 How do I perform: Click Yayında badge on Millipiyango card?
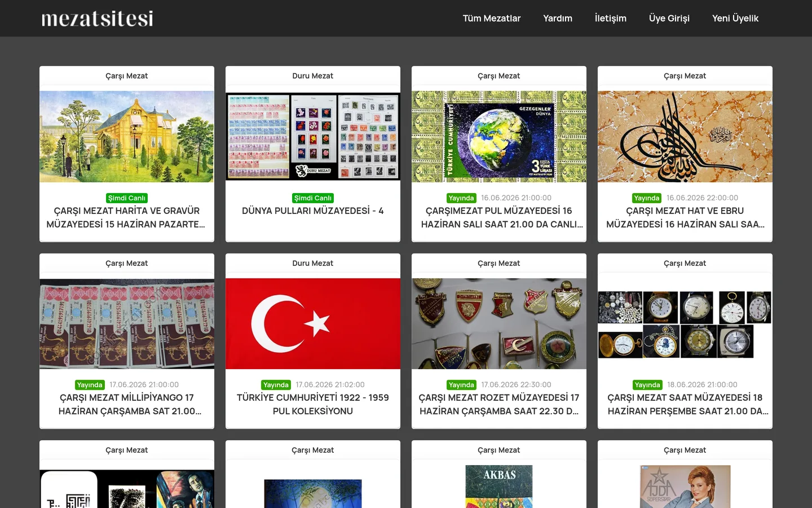pos(90,385)
